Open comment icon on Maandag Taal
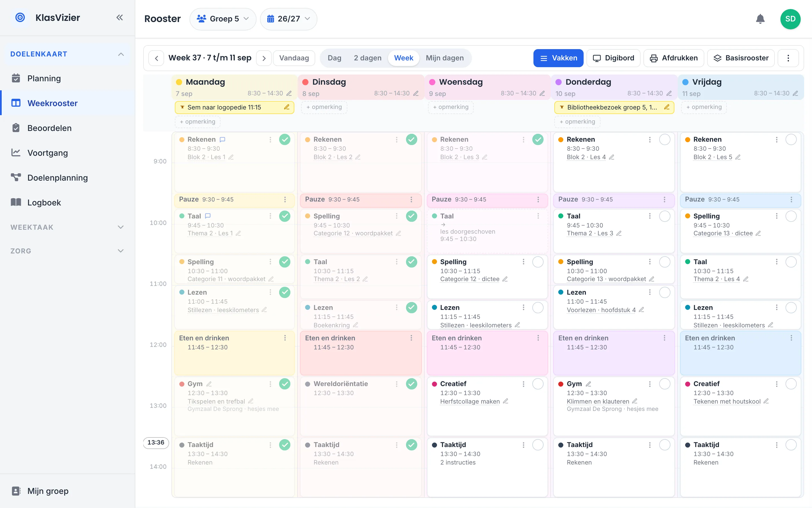812x508 pixels. (208, 216)
